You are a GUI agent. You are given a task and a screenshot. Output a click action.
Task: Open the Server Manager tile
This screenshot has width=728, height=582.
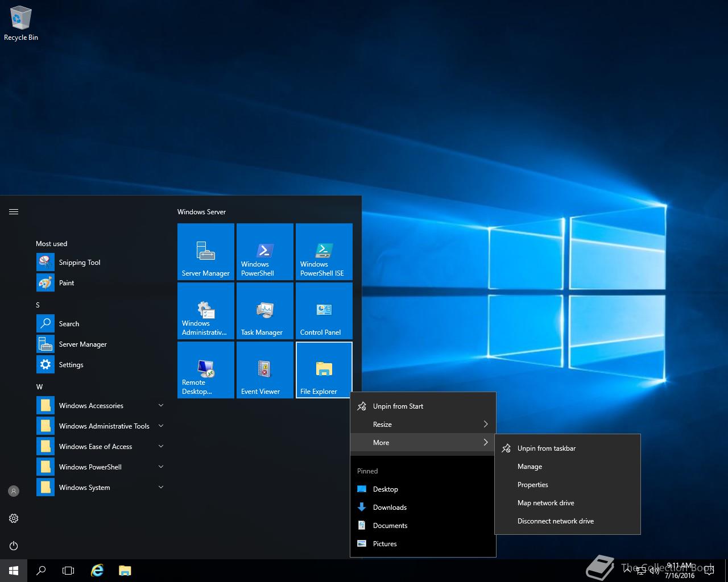tap(206, 252)
